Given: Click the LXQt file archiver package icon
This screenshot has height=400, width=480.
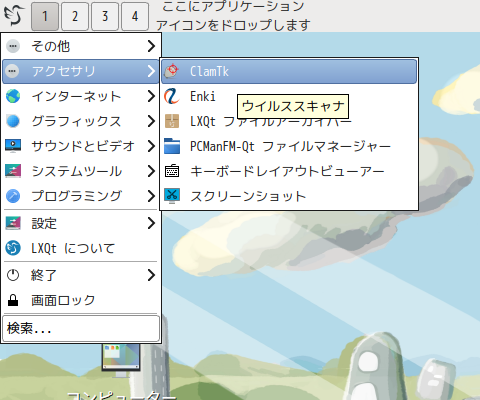Looking at the screenshot, I should point(172,121).
